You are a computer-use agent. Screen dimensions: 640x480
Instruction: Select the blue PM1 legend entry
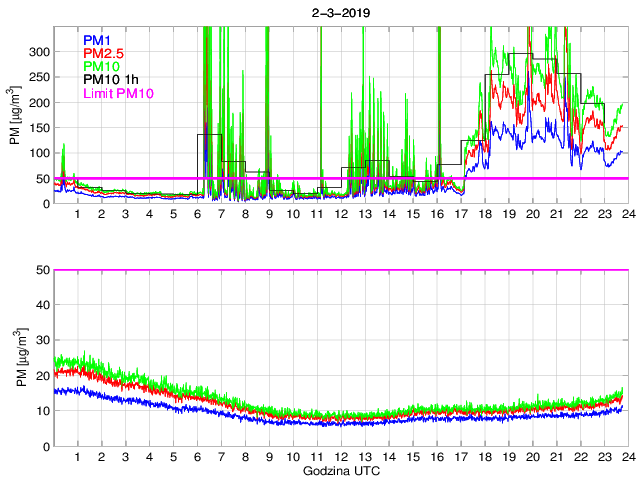pos(98,39)
